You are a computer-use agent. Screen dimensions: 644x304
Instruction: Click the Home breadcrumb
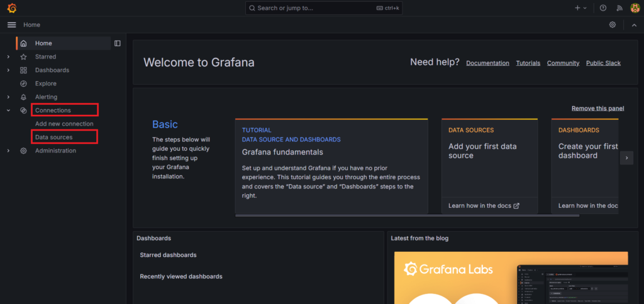point(31,24)
